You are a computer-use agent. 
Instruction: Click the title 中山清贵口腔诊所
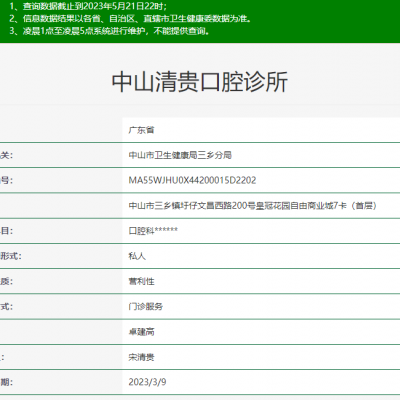pyautogui.click(x=199, y=82)
